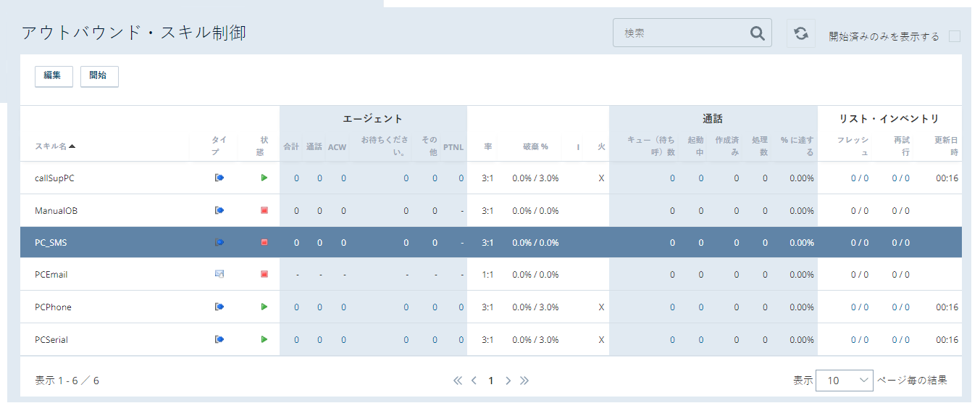Image resolution: width=980 pixels, height=411 pixels.
Task: Click PCPhone 0.0% / 3.0% abandon value
Action: pos(535,307)
